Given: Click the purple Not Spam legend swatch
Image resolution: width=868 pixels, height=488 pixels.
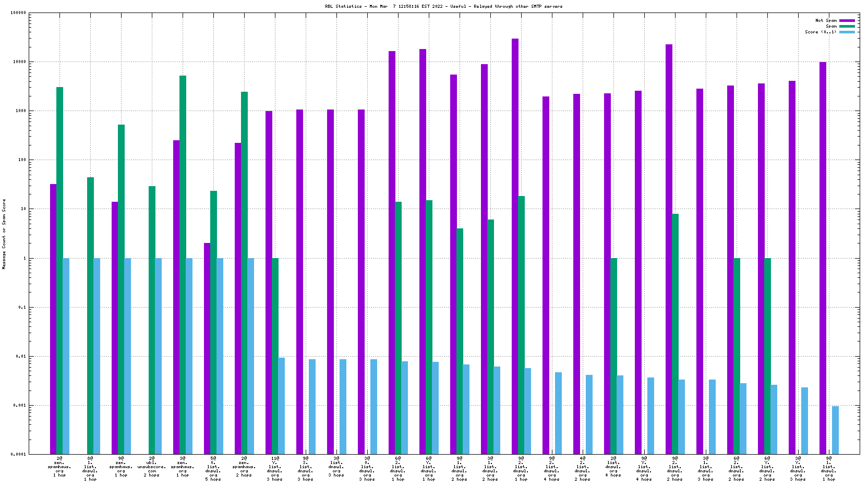Looking at the screenshot, I should click(x=847, y=20).
